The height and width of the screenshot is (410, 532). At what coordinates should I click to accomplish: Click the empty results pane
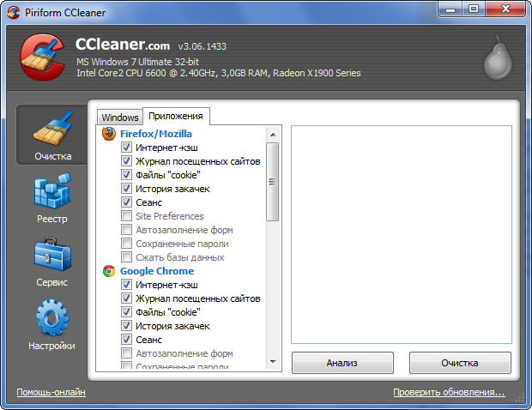coord(402,235)
